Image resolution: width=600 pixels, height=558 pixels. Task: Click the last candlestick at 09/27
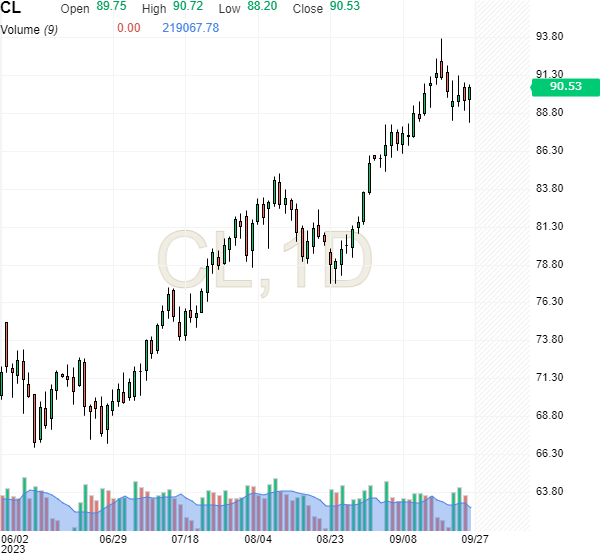click(x=470, y=94)
